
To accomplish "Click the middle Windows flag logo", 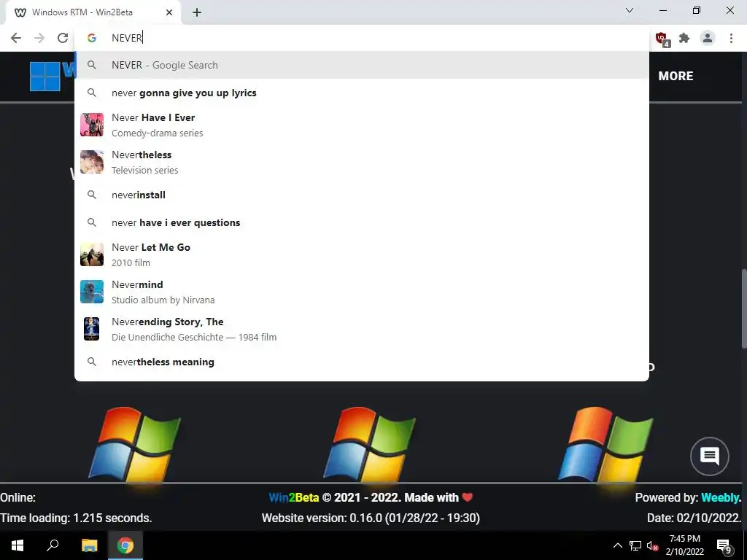I will click(370, 446).
